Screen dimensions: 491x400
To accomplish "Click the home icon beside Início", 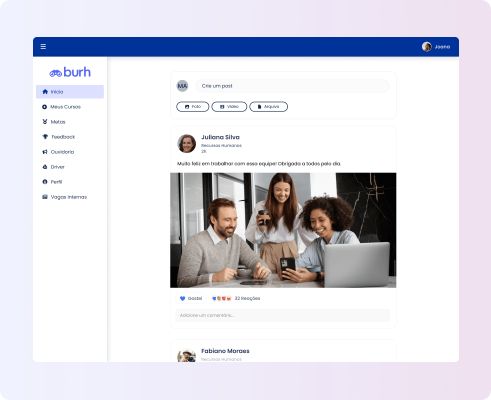I will click(45, 92).
